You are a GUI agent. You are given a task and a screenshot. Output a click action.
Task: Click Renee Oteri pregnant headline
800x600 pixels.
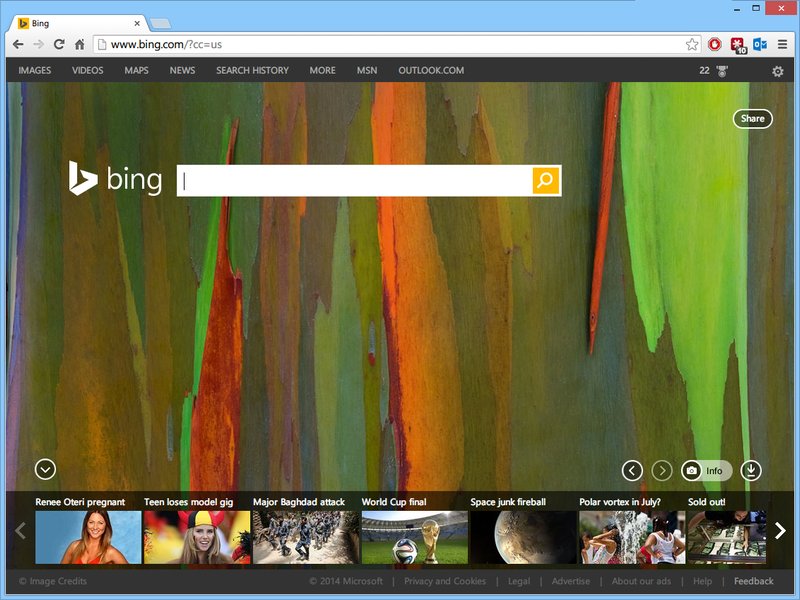(x=80, y=502)
